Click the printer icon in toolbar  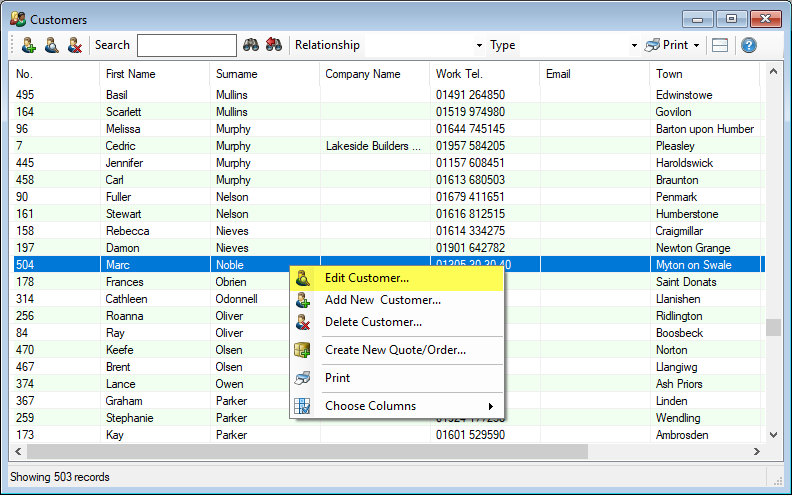653,45
